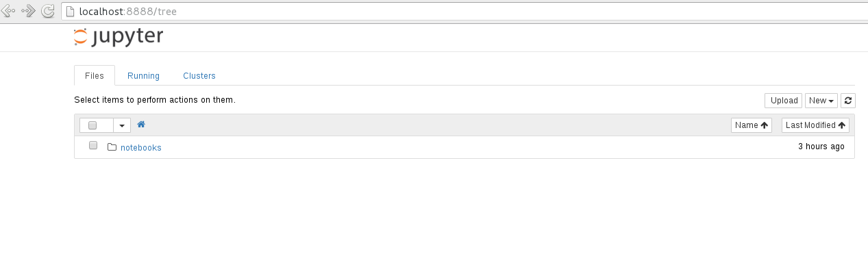Image resolution: width=868 pixels, height=267 pixels.
Task: Click the Jupyter logo
Action: pyautogui.click(x=119, y=36)
